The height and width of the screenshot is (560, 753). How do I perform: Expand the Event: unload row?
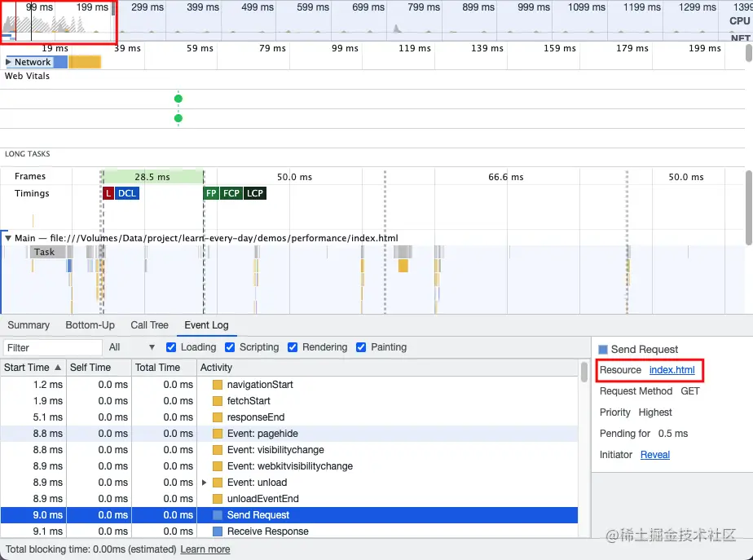tap(204, 483)
